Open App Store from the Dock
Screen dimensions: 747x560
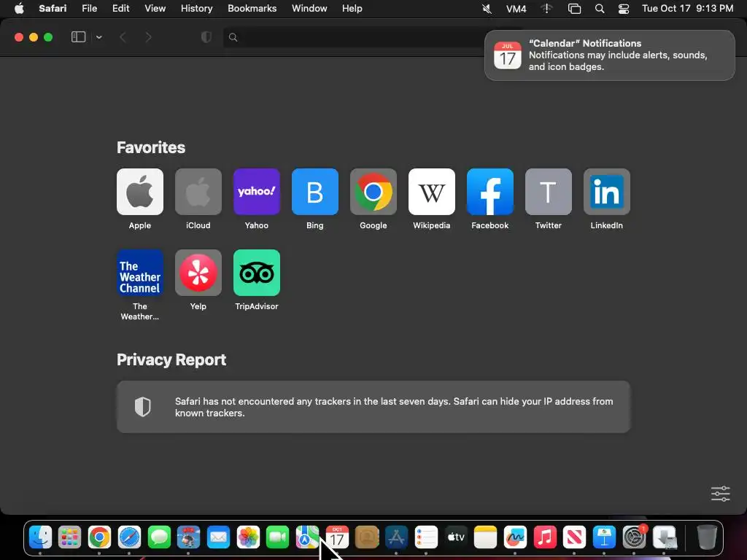(396, 537)
